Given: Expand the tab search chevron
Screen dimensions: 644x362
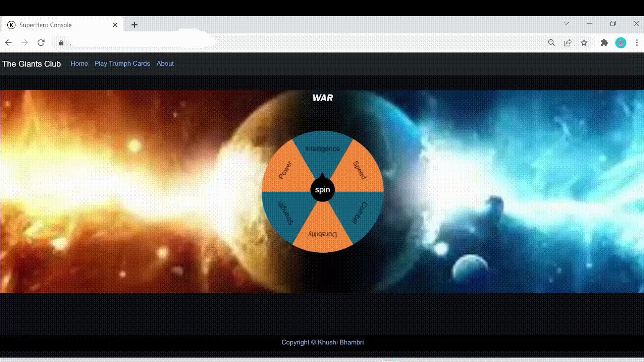Looking at the screenshot, I should [x=566, y=23].
